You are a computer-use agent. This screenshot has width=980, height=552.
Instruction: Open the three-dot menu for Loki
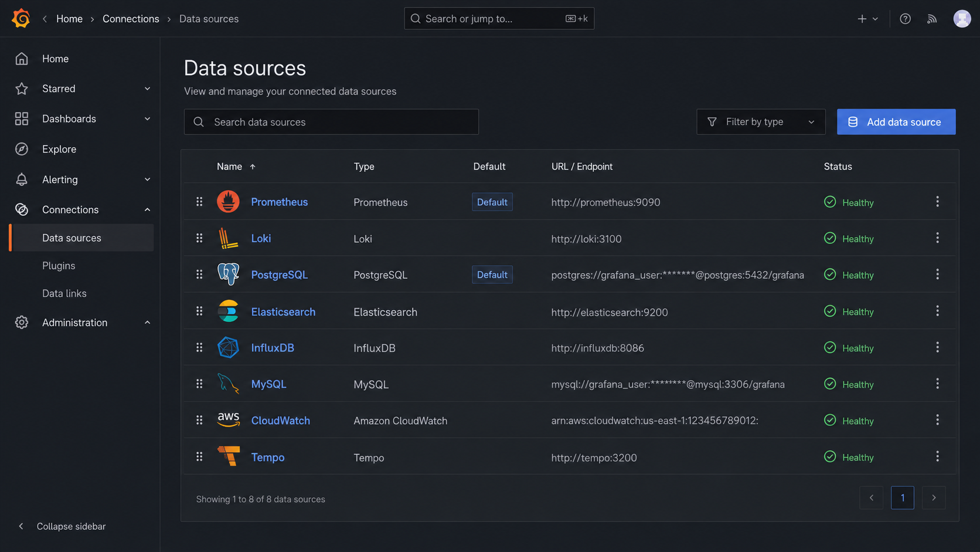[x=937, y=238]
